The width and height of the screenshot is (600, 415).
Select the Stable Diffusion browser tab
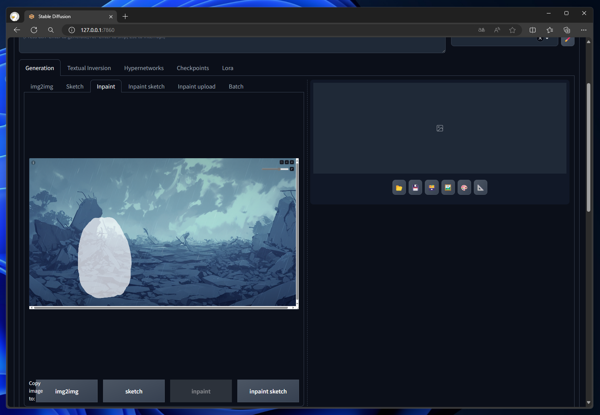pyautogui.click(x=71, y=16)
